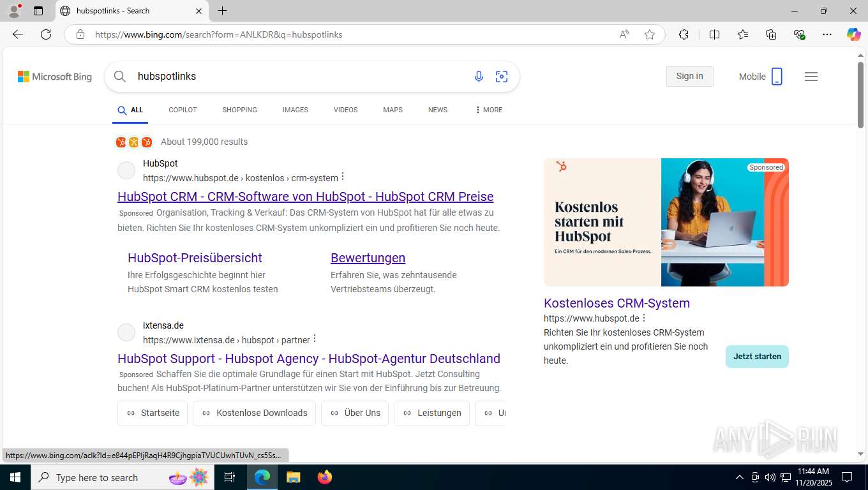Open ad options dots beside ixtensa partner URL
This screenshot has height=490, width=868.
tap(315, 339)
